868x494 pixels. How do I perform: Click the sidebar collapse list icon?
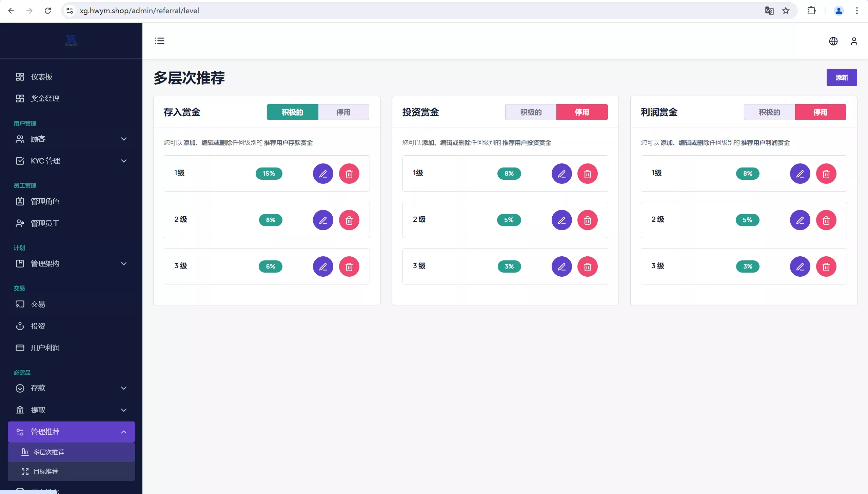159,40
